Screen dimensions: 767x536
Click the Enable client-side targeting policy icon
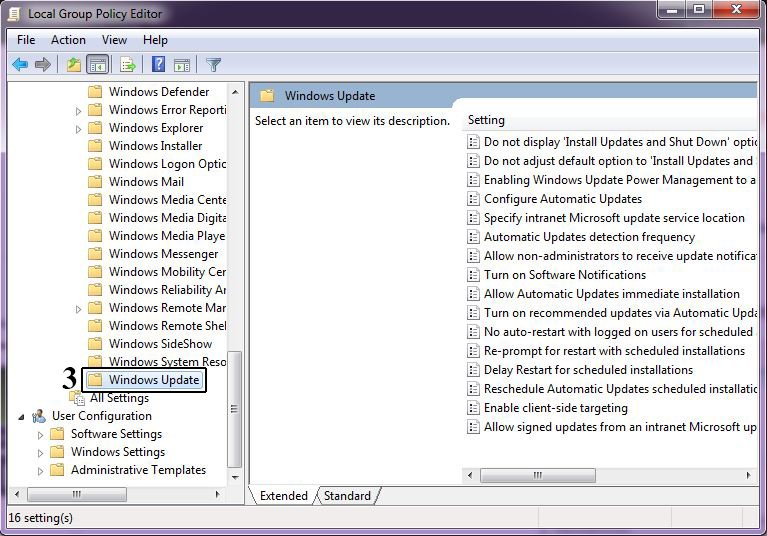tap(473, 408)
